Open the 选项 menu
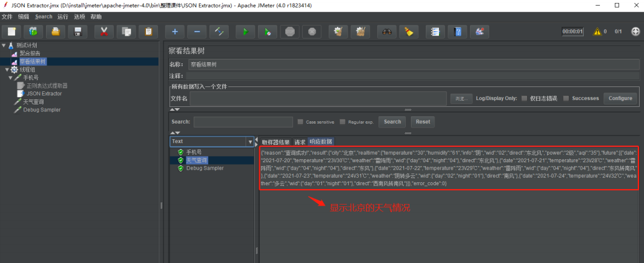644x263 pixels. 80,17
